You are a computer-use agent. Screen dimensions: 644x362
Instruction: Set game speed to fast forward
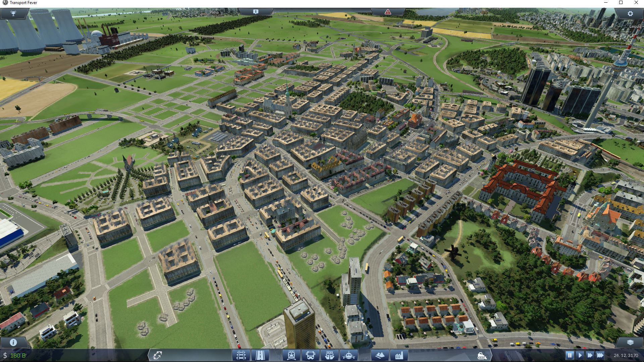[590, 355]
